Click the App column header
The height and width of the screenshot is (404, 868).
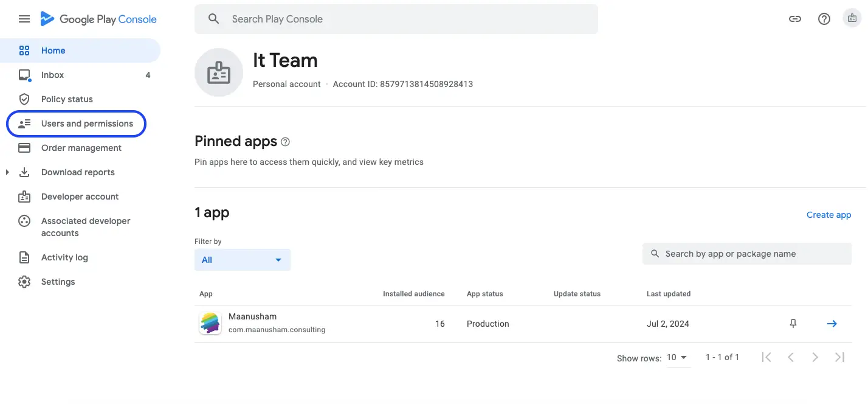click(206, 294)
